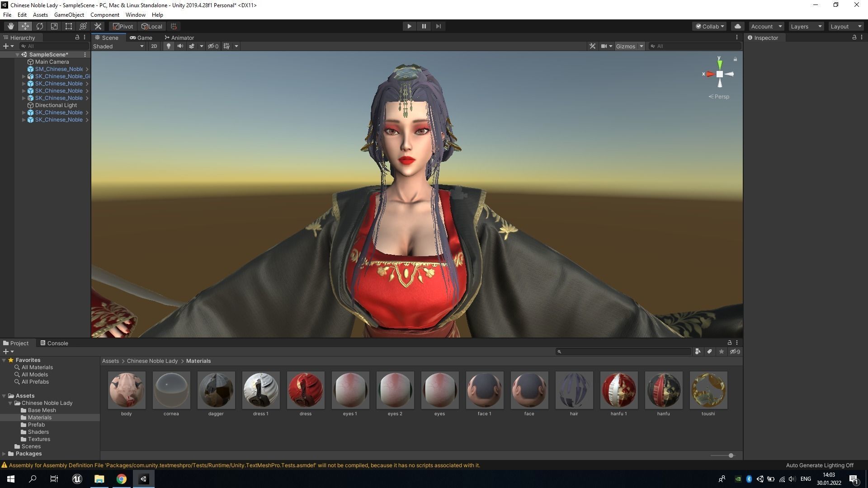Collapse the SampleScene tree
This screenshot has width=868, height=488.
(17, 55)
